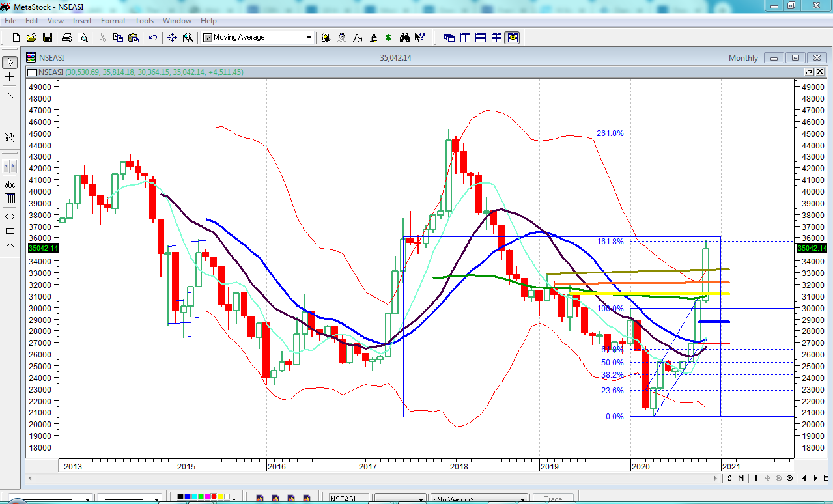Choose the abc text annotation tool
833x504 pixels.
click(x=10, y=184)
